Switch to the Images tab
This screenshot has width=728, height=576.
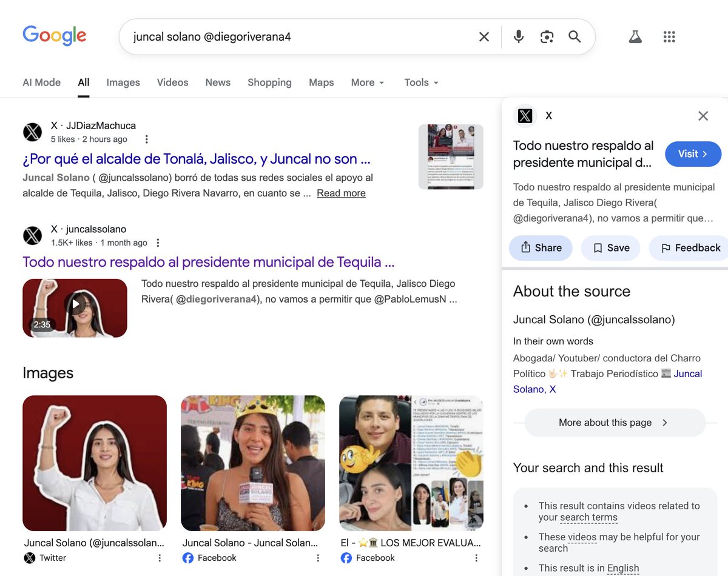tap(123, 82)
